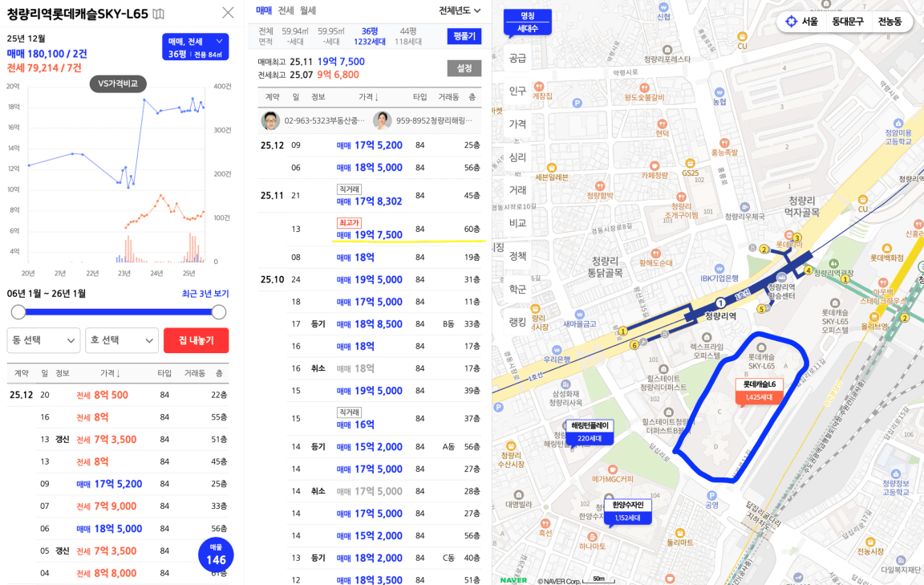The height and width of the screenshot is (585, 924).
Task: Click the 매매 18억 8,500 B동 entry
Action: click(384, 323)
